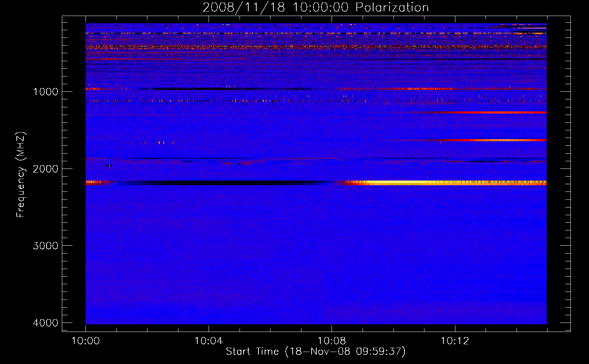Click the 'Start Time (18-Nov-08 09:59:37)' x-axis label

click(316, 352)
